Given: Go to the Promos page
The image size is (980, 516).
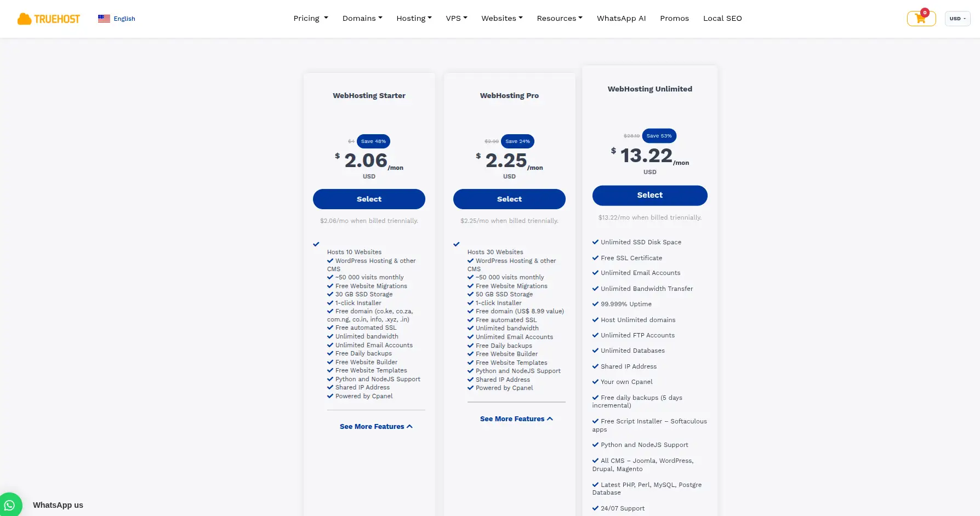Looking at the screenshot, I should coord(674,18).
